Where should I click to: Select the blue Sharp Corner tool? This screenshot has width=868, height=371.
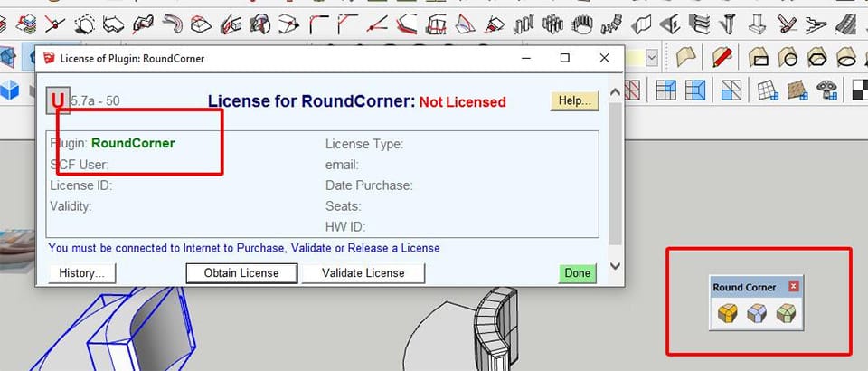(756, 313)
